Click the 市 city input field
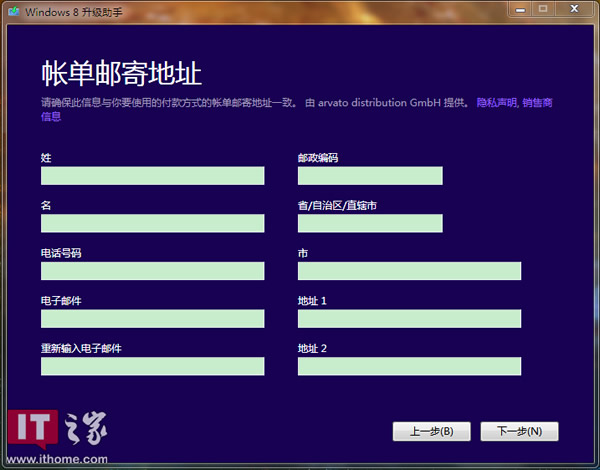 [409, 271]
